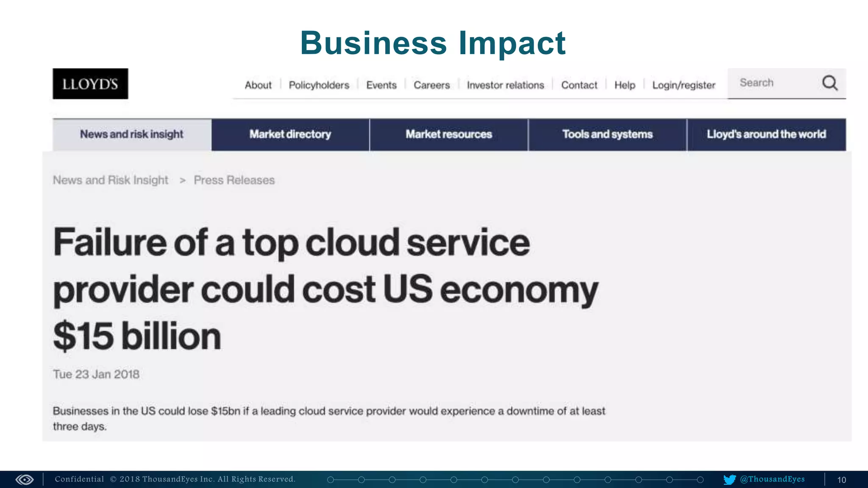Click the Lloyd's logo
This screenshot has width=868, height=488.
[x=90, y=84]
